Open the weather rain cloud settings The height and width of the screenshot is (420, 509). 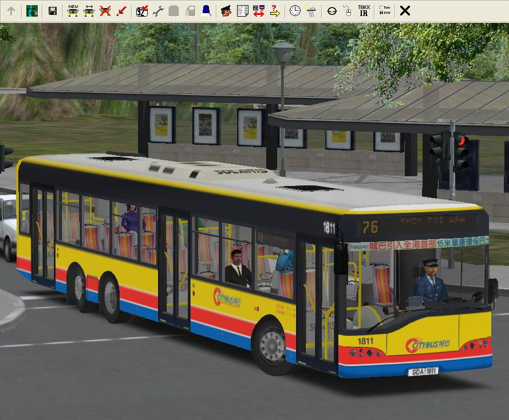(x=311, y=11)
